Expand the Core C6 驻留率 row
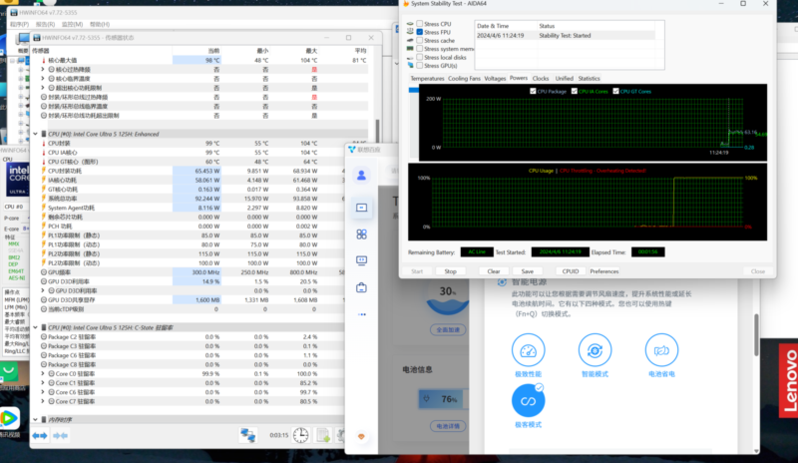Screen dimensions: 798x463 [x=43, y=392]
